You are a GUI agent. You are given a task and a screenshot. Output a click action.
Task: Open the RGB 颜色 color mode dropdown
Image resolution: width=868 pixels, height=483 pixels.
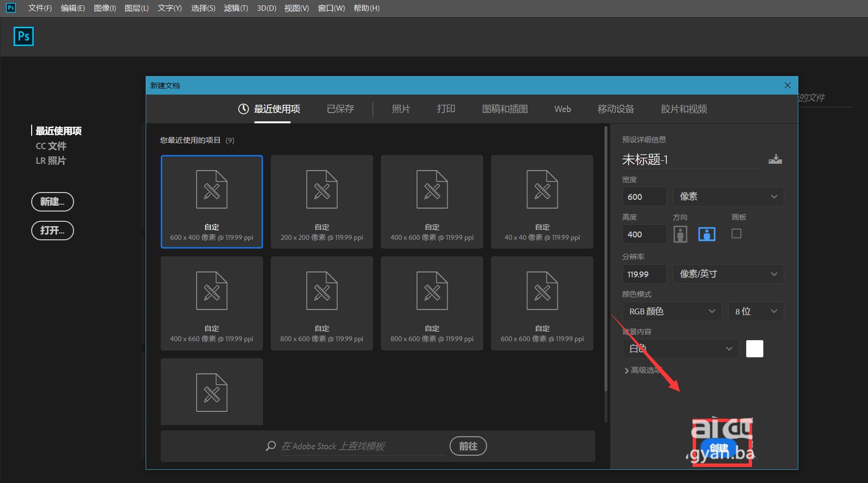coord(672,311)
